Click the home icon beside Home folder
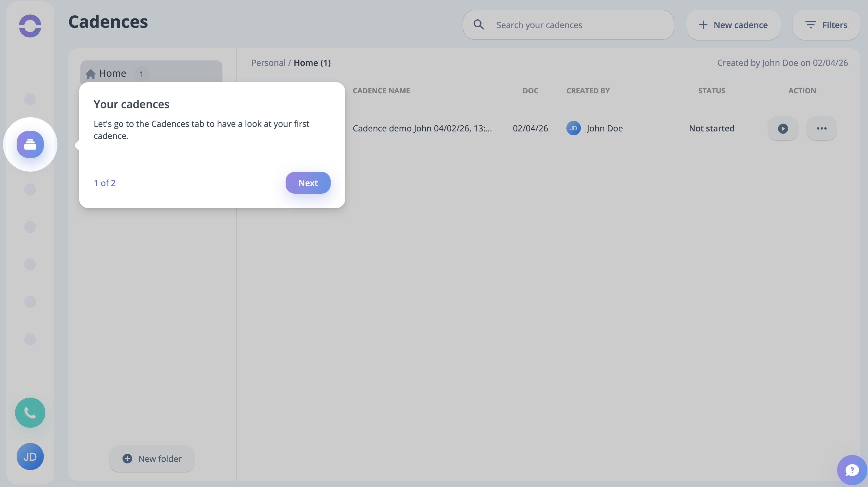This screenshot has height=487, width=868. point(90,73)
